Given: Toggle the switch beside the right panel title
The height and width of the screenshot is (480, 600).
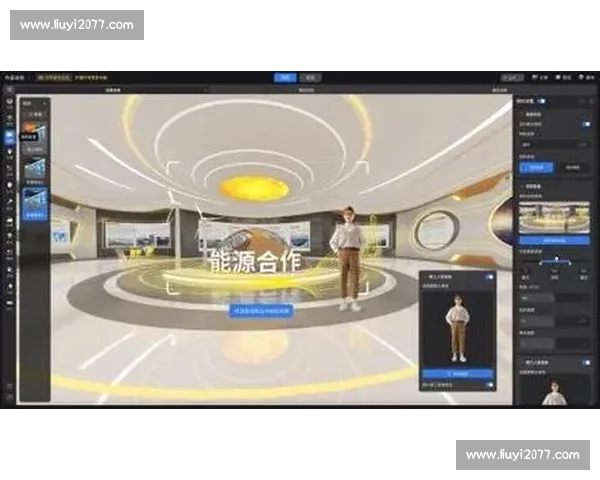Looking at the screenshot, I should 543,101.
